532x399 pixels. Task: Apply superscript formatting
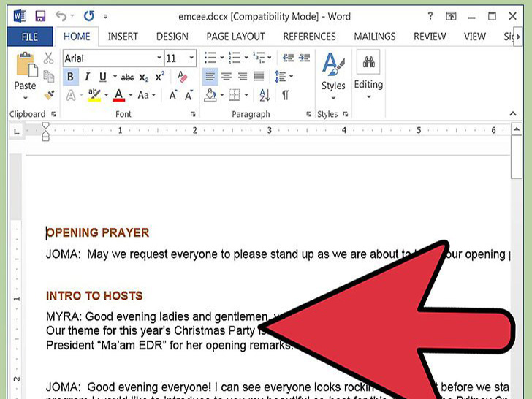coord(159,77)
